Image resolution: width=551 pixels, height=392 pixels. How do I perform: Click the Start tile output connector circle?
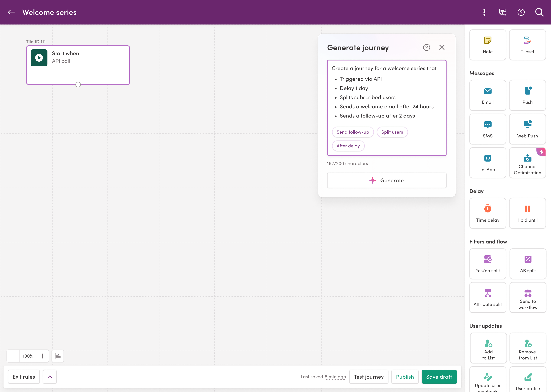pyautogui.click(x=78, y=85)
